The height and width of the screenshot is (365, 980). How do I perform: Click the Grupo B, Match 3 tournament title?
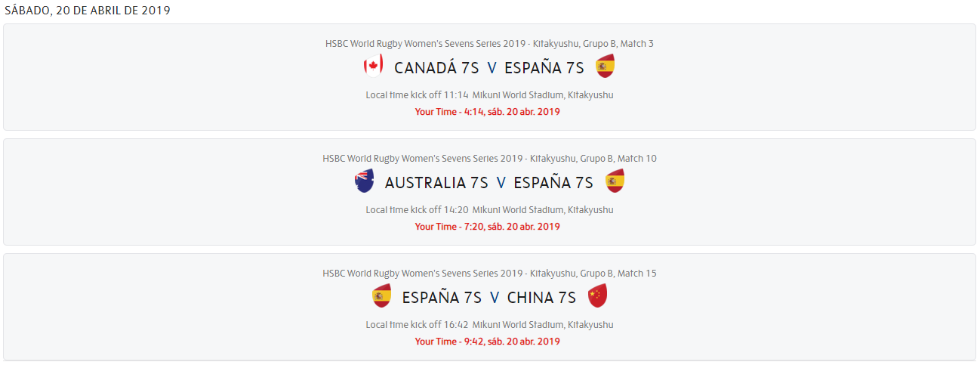[489, 44]
